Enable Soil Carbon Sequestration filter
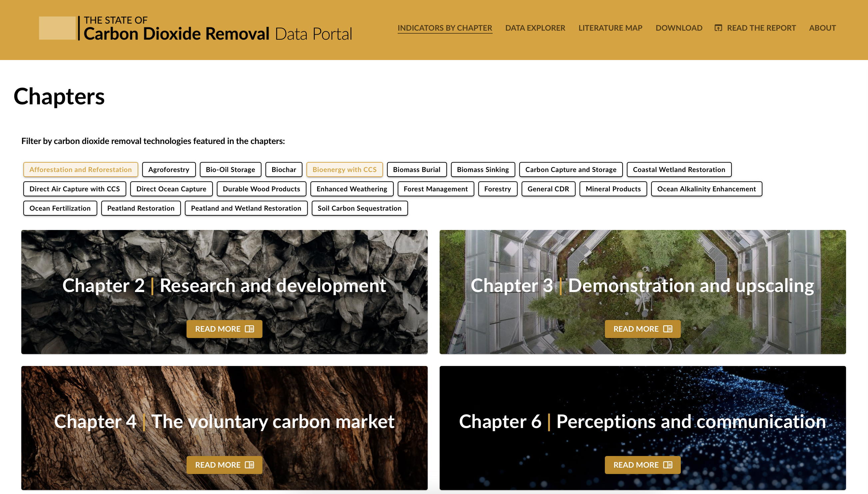This screenshot has width=868, height=494. coord(360,208)
